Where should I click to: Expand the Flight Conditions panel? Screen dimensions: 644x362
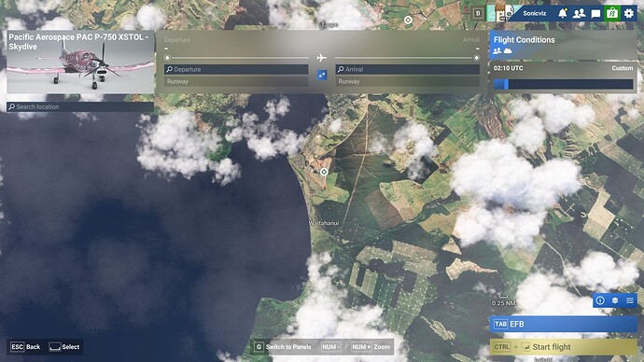(563, 45)
